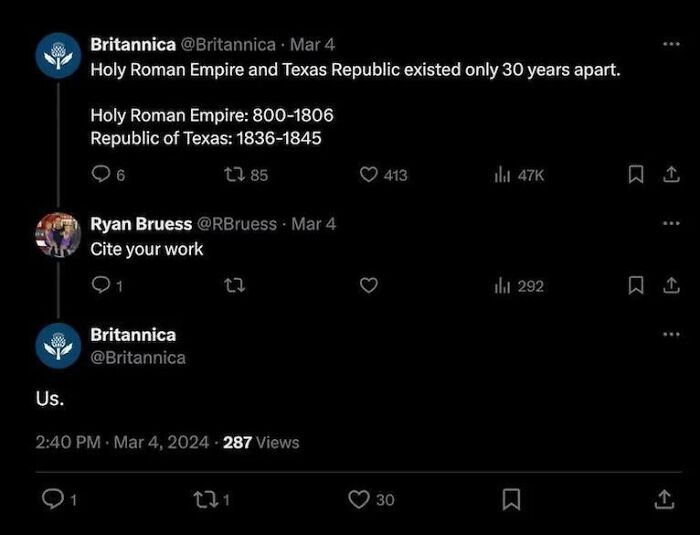Repost the 'Us.' tweet with 1 repost
Image resolution: width=700 pixels, height=535 pixels.
tap(206, 499)
